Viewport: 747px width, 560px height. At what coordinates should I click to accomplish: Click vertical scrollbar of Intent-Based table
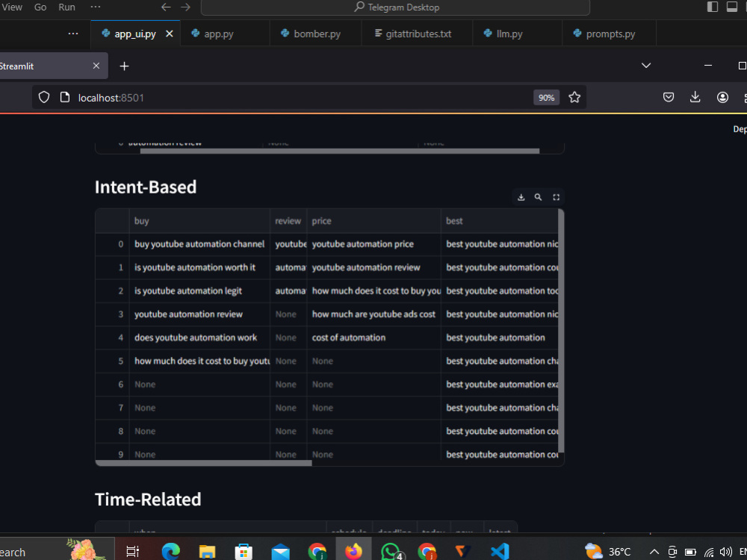click(x=561, y=331)
